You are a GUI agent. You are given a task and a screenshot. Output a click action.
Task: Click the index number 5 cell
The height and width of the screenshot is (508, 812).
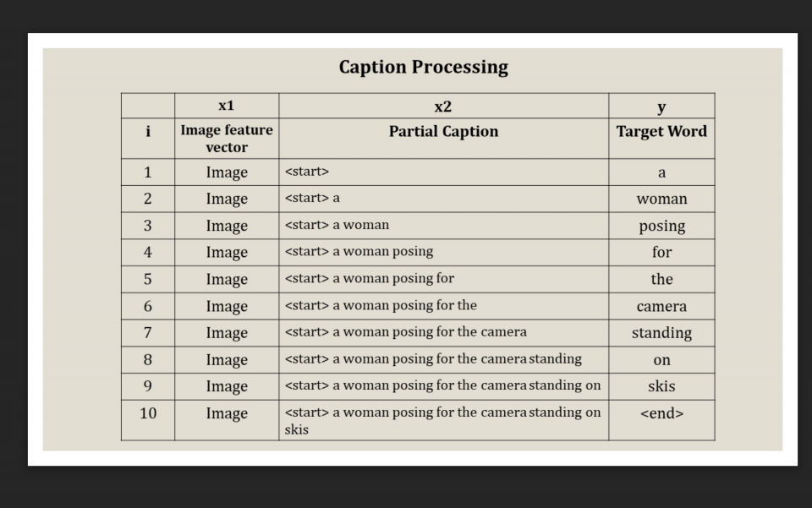tap(148, 280)
